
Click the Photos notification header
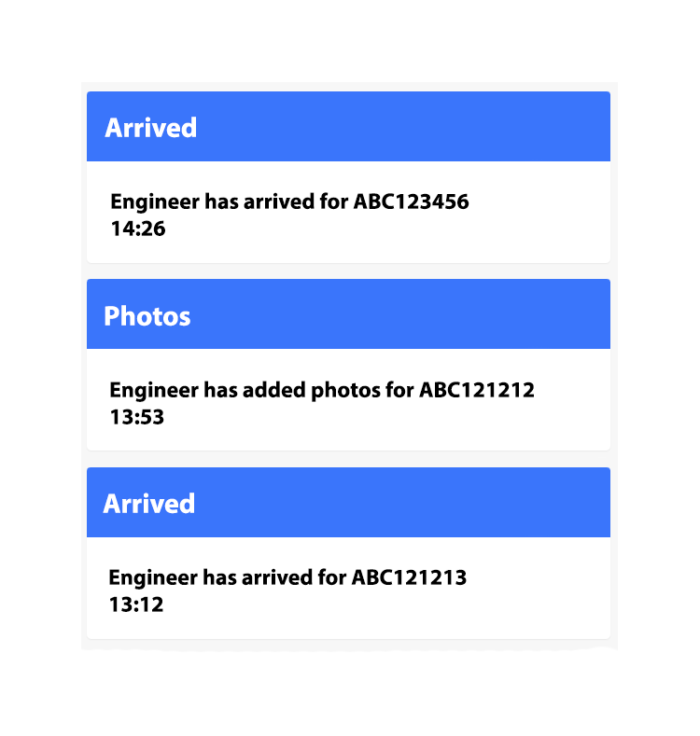[x=347, y=314]
